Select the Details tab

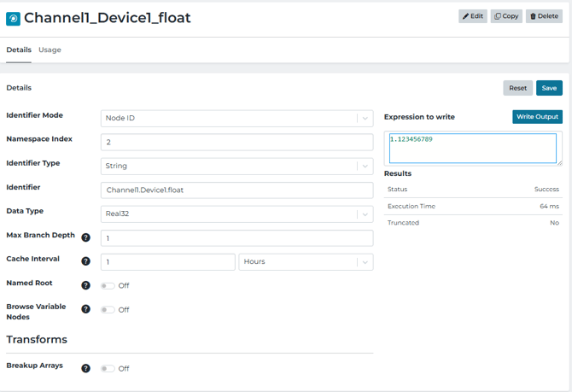[x=19, y=50]
